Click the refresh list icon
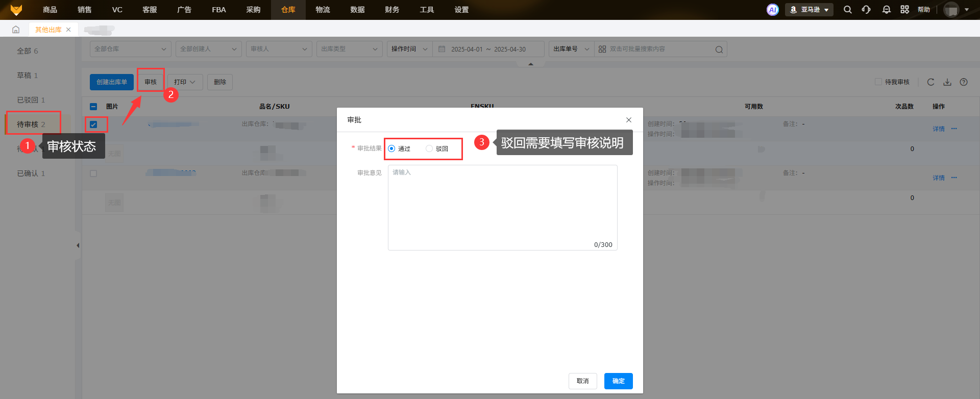This screenshot has height=399, width=980. click(930, 82)
